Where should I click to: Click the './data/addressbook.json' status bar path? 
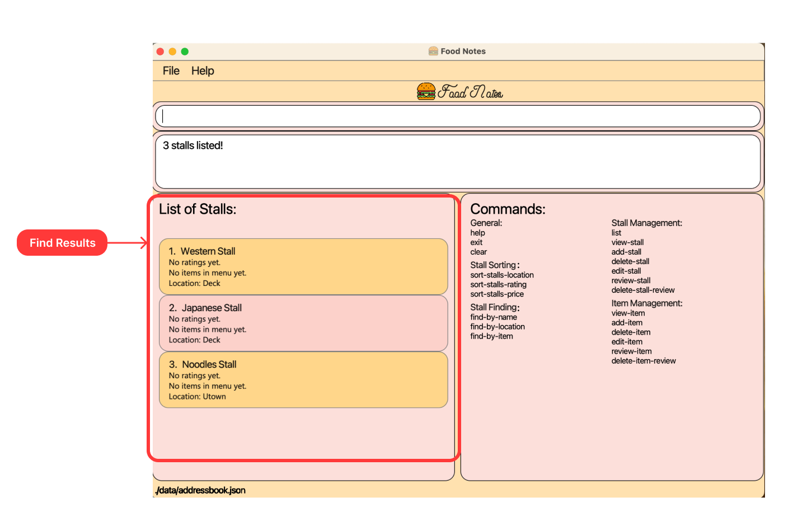(x=200, y=490)
